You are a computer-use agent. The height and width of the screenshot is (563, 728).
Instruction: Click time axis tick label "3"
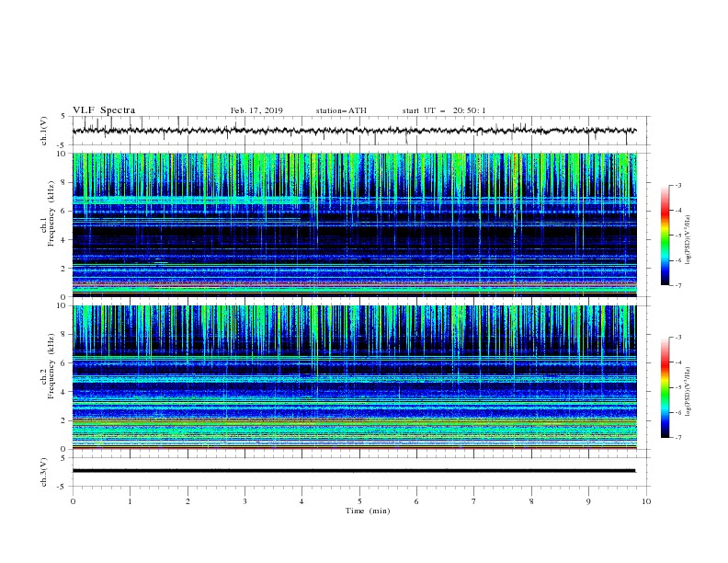click(245, 501)
